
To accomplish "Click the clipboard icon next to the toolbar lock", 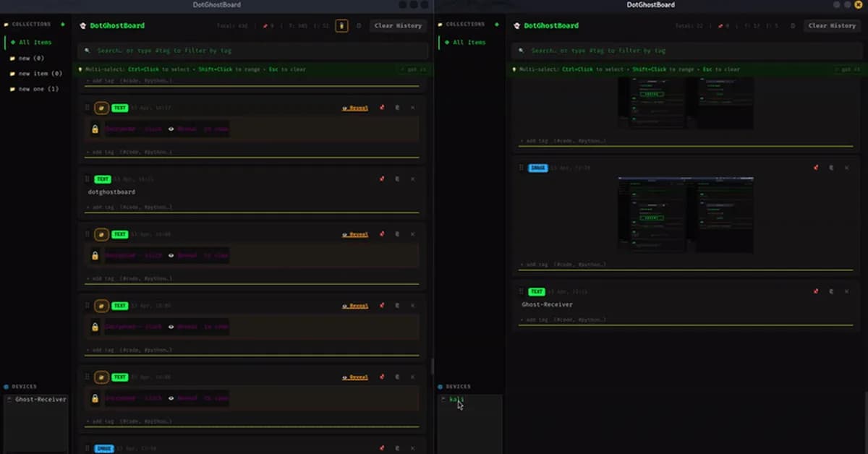I will click(359, 25).
